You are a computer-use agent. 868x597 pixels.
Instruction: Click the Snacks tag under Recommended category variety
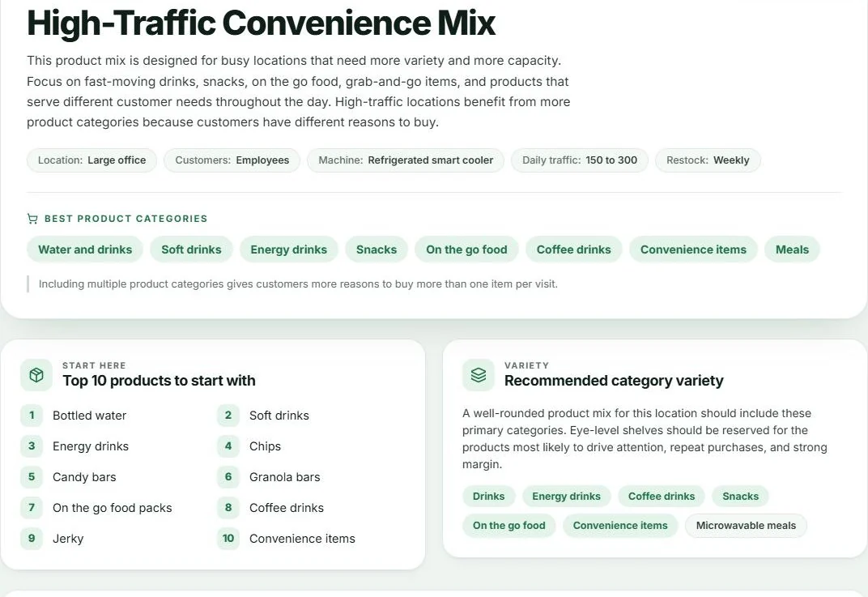point(741,497)
